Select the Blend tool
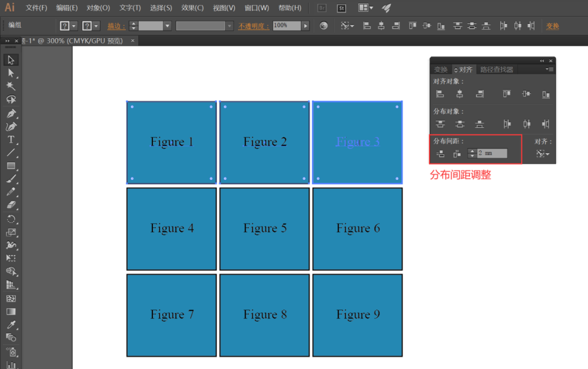588x369 pixels. click(11, 338)
